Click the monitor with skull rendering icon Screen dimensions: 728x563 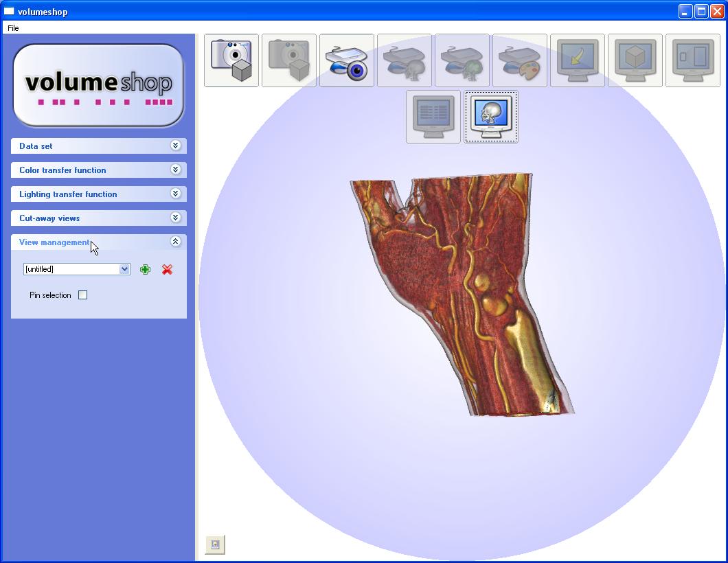(x=491, y=117)
